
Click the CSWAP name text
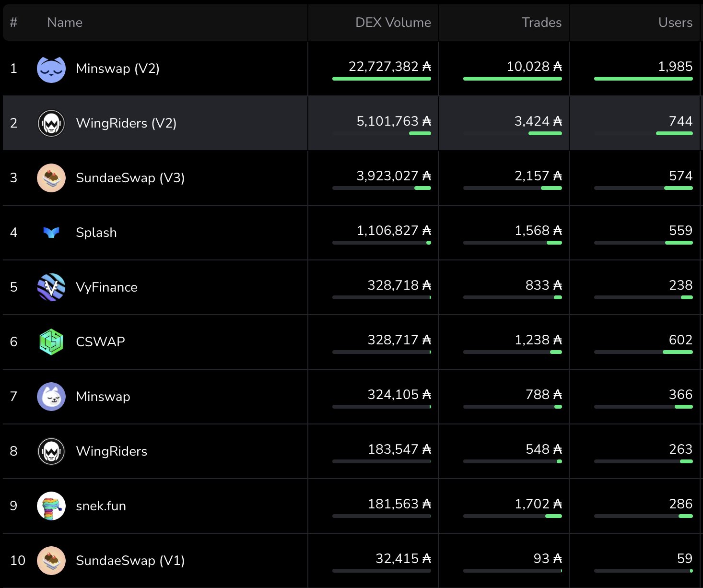[100, 342]
